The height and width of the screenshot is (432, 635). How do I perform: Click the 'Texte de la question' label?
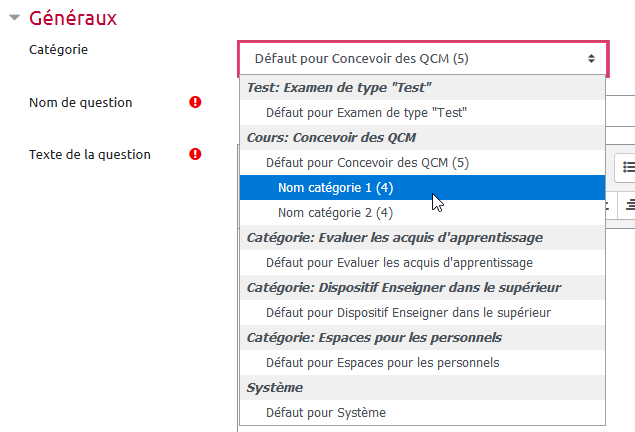click(x=90, y=154)
